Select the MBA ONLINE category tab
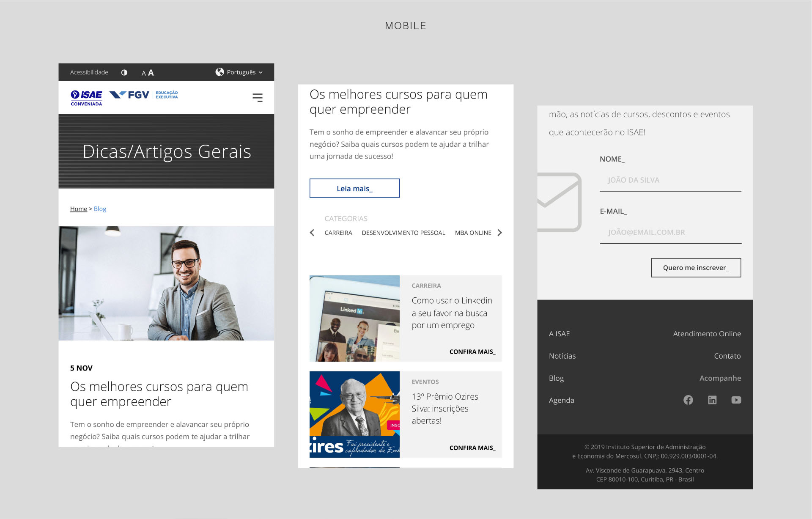812x519 pixels. pos(473,233)
